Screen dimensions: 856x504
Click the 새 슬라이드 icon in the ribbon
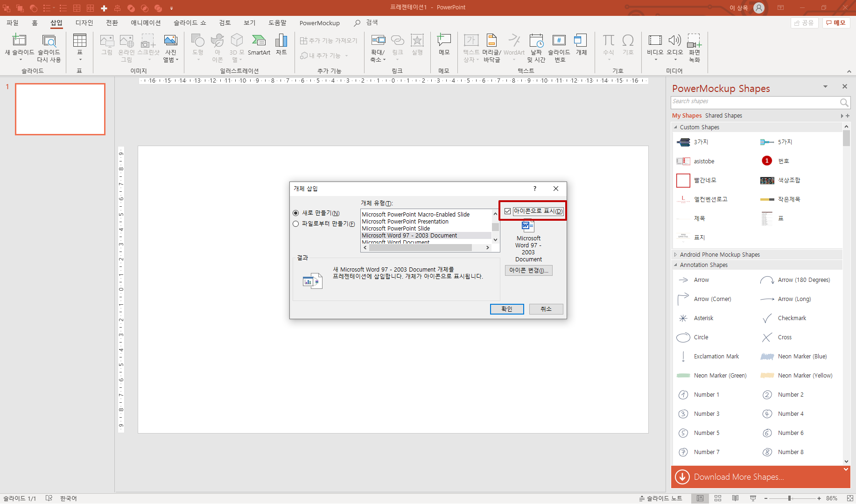19,41
